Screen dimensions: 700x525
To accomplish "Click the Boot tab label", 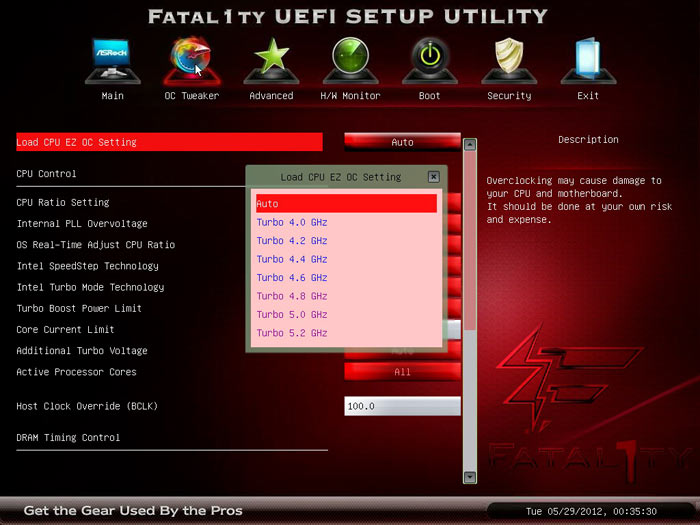I will click(429, 96).
